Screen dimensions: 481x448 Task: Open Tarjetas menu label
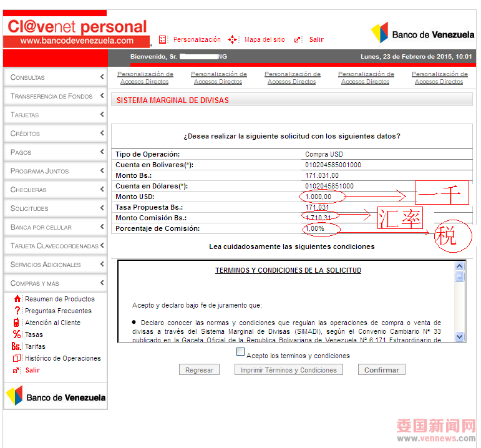pos(24,115)
